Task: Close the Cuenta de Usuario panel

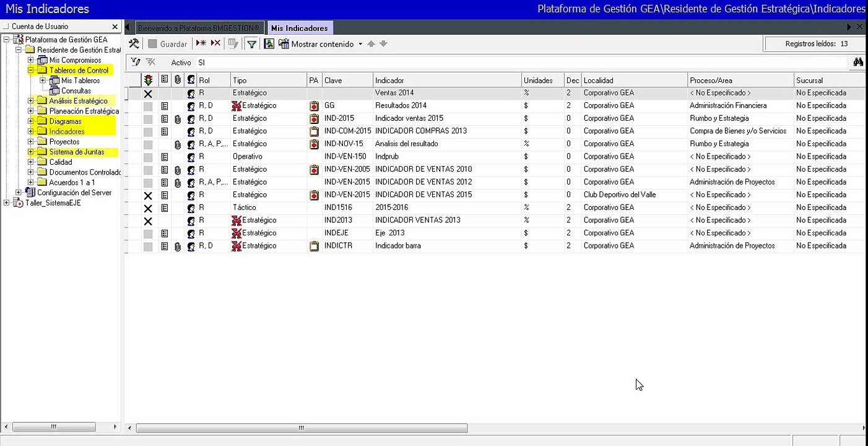Action: (x=115, y=27)
